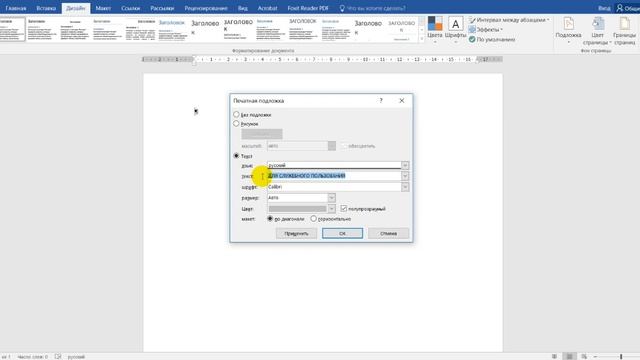Open Интервал между абзацами menu
Viewport: 640px width, 360px height.
[509, 20]
